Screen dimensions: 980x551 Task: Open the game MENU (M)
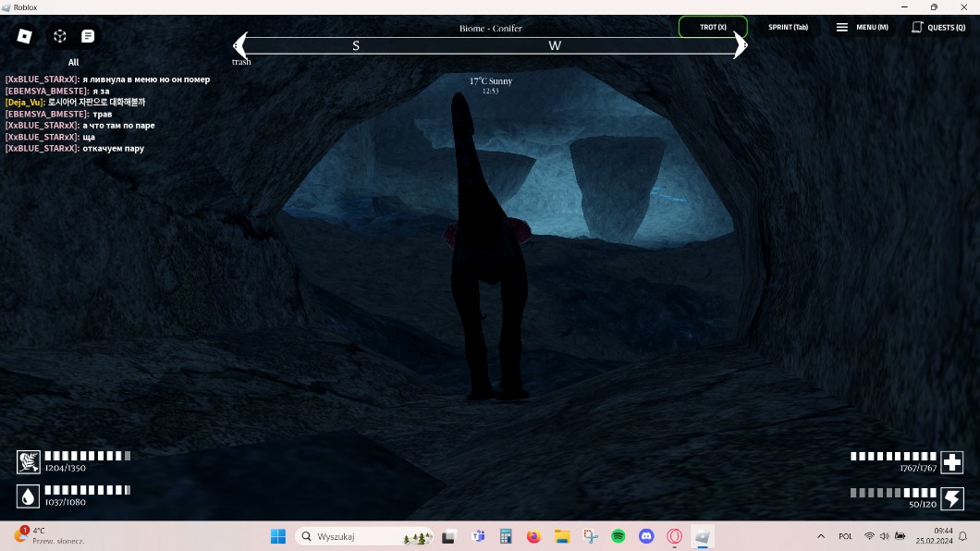coord(862,27)
